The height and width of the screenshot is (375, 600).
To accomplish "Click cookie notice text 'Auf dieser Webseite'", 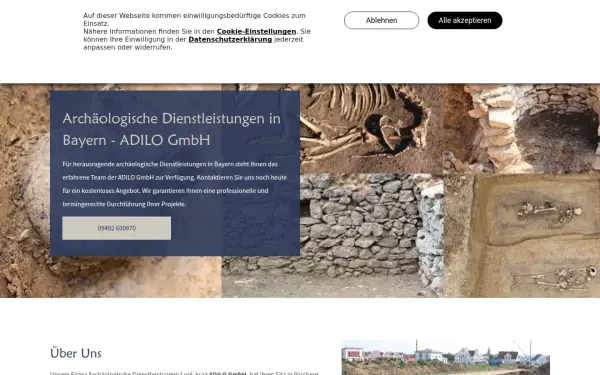I will pyautogui.click(x=197, y=31).
